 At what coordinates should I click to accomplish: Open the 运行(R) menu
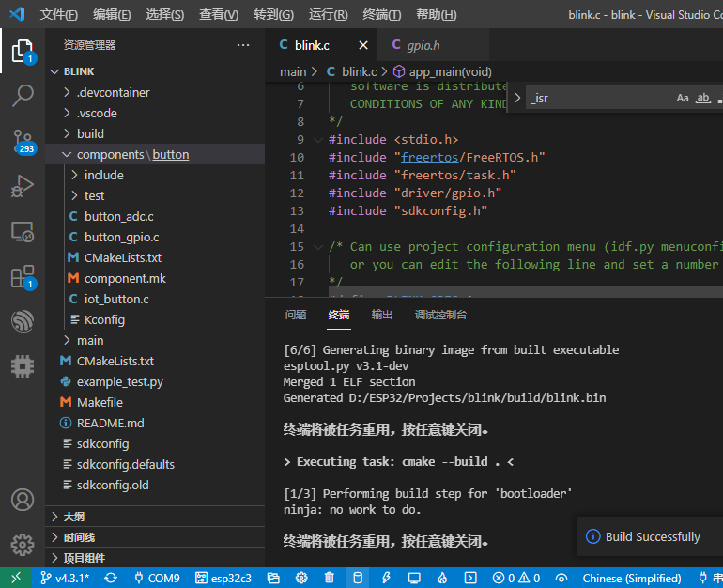pyautogui.click(x=328, y=15)
